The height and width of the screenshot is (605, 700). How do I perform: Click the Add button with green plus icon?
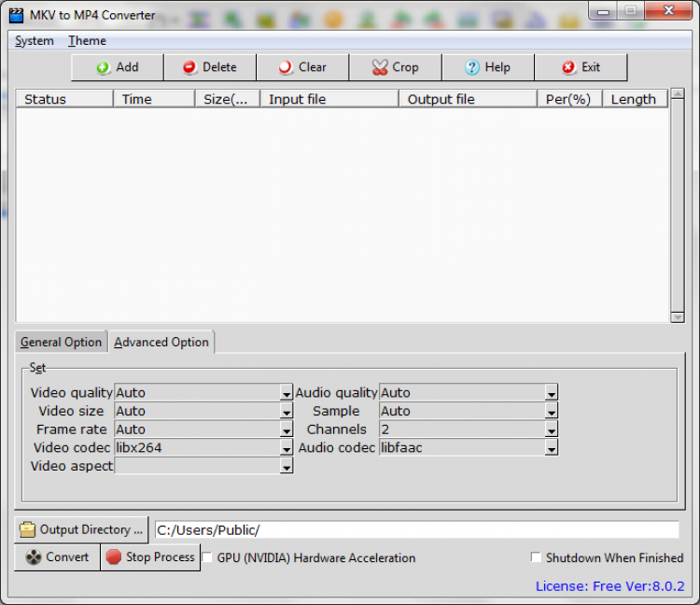[118, 67]
